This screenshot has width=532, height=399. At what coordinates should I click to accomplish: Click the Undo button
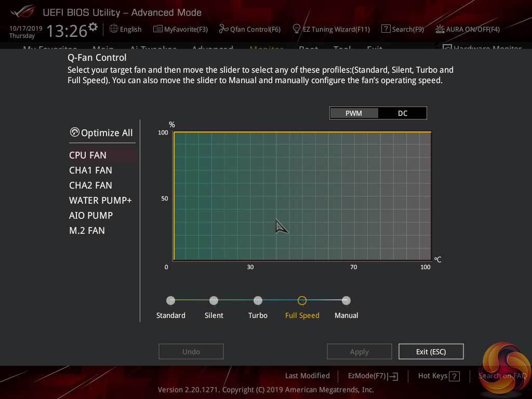click(191, 352)
